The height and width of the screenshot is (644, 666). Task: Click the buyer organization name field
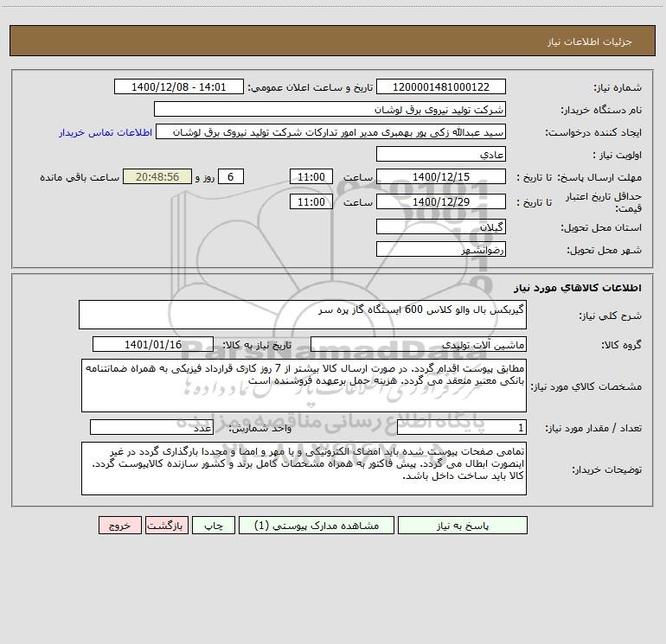(330, 109)
